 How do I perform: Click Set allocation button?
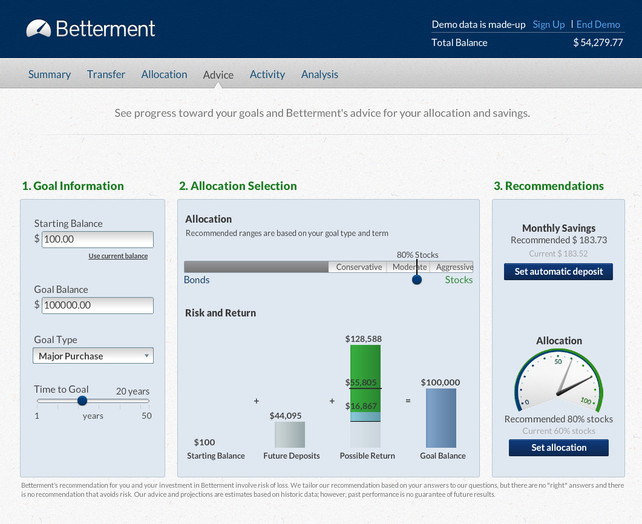click(558, 447)
